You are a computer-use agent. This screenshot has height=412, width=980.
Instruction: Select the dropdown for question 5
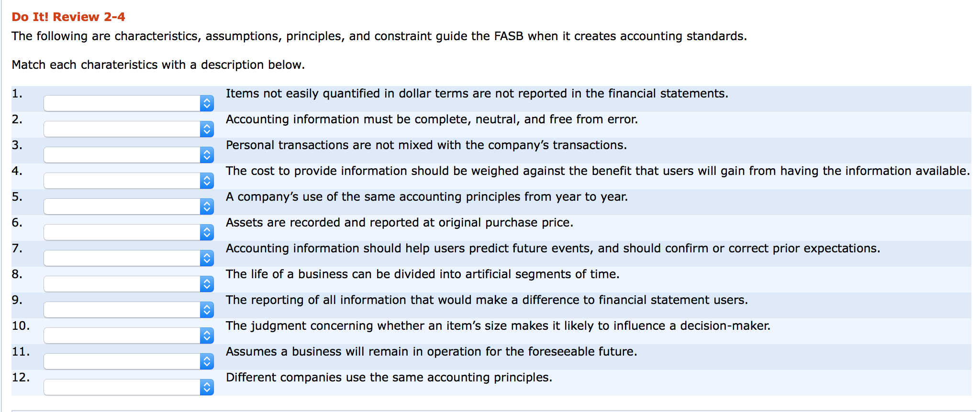128,206
